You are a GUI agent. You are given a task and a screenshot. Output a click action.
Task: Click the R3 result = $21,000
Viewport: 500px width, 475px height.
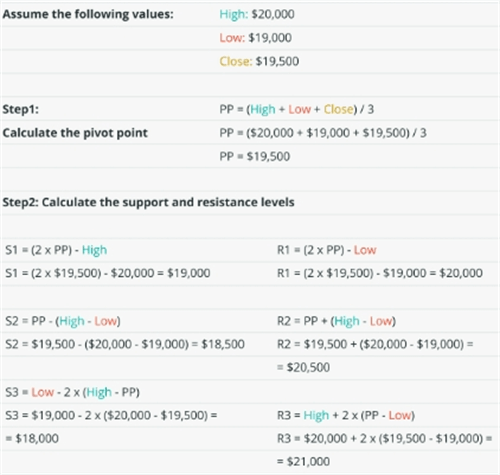303,462
